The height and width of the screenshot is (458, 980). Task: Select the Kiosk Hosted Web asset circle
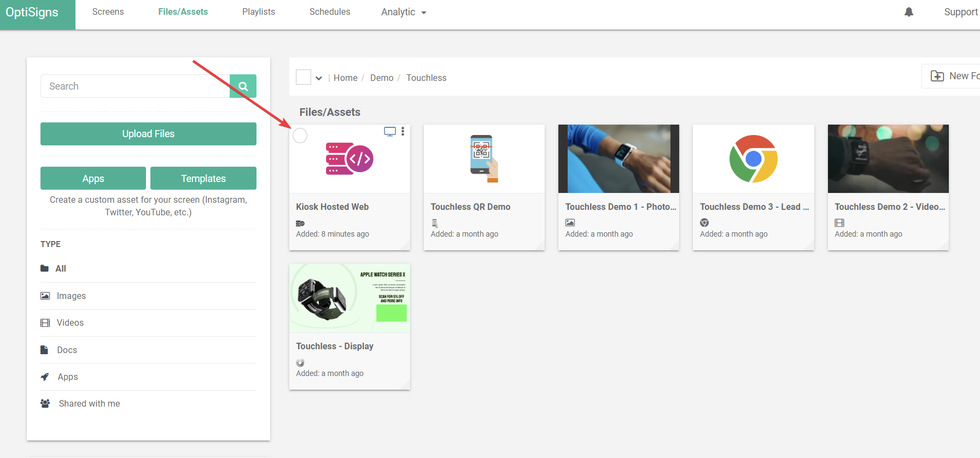pyautogui.click(x=300, y=136)
